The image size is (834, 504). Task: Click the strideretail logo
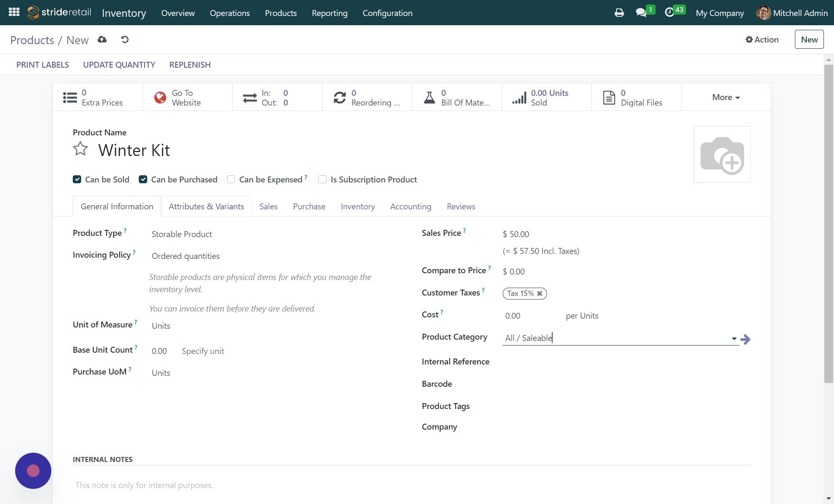tap(59, 13)
